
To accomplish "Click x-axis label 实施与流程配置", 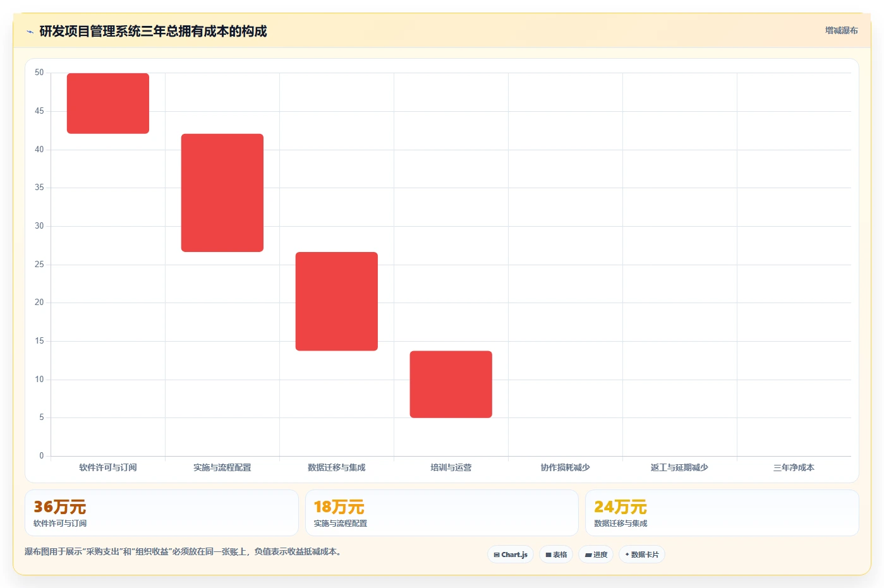I will coord(222,467).
